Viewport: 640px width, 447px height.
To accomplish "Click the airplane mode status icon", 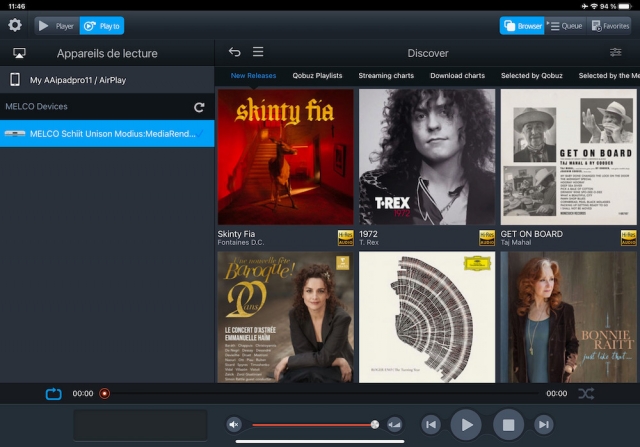I will tap(585, 6).
